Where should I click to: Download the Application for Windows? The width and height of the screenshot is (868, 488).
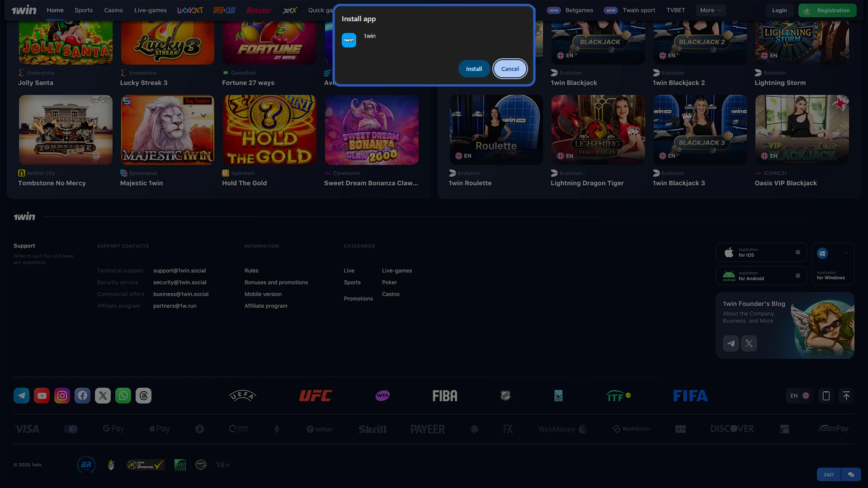(833, 264)
